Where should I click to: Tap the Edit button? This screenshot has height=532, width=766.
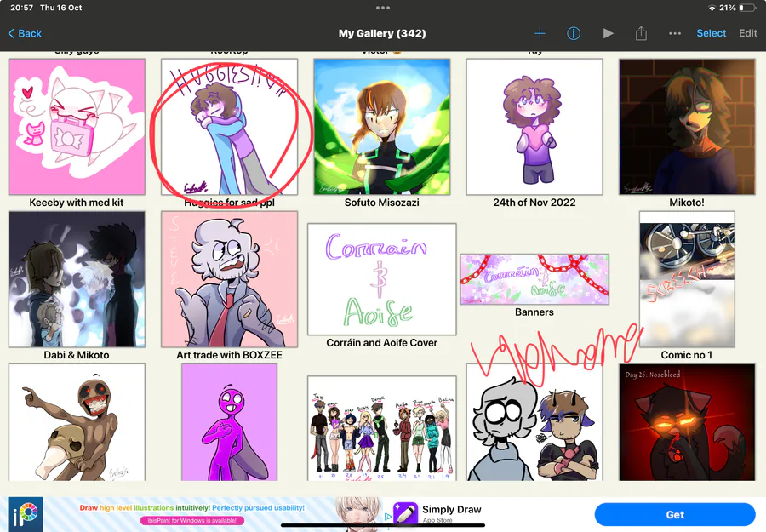click(747, 33)
